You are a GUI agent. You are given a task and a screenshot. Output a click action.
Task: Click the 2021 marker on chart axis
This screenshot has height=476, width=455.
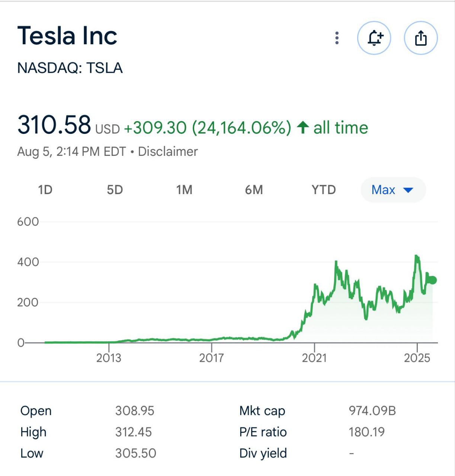[314, 358]
